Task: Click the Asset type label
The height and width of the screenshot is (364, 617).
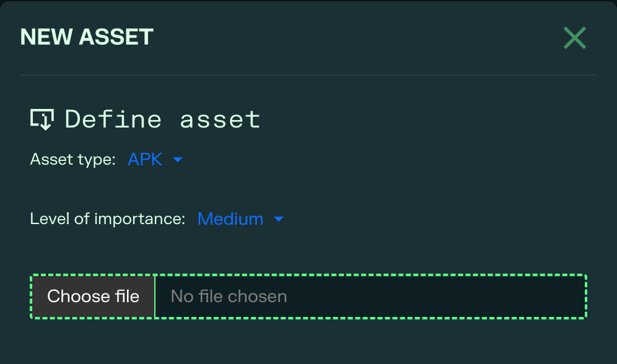Action: [x=72, y=160]
